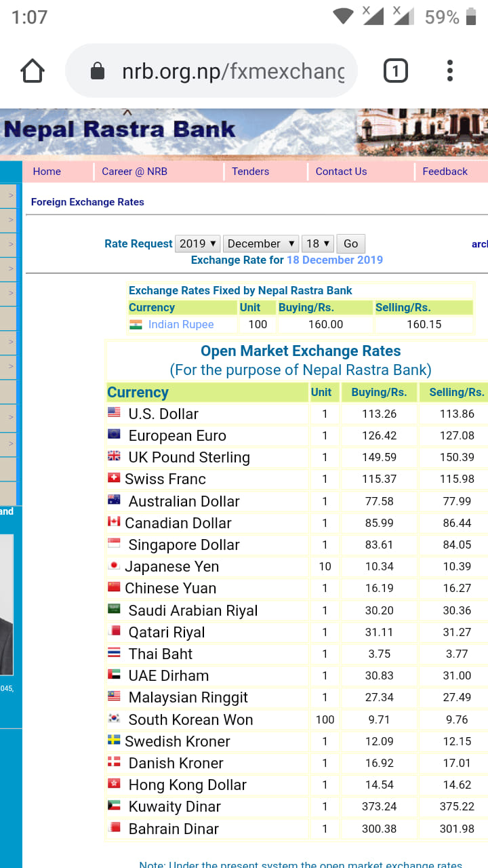This screenshot has height=868, width=488.
Task: Tap the browser home icon
Action: [x=33, y=71]
